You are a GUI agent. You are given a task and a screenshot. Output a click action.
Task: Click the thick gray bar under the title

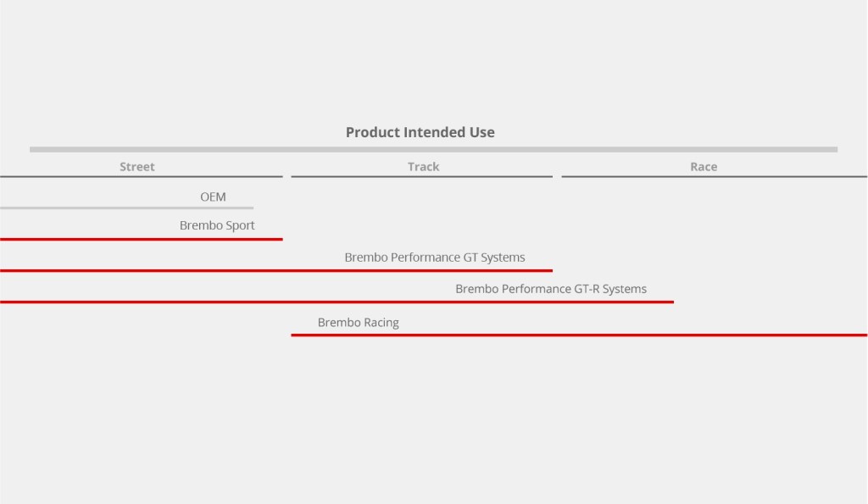[x=433, y=150]
